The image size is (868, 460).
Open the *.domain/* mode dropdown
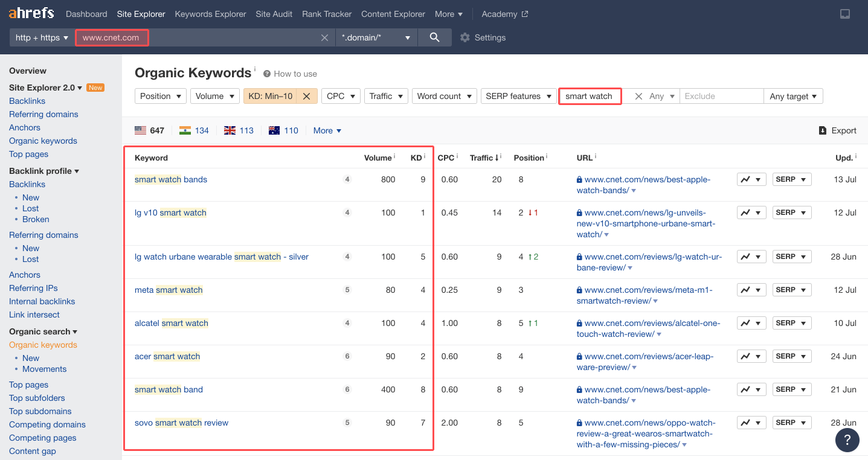[376, 37]
